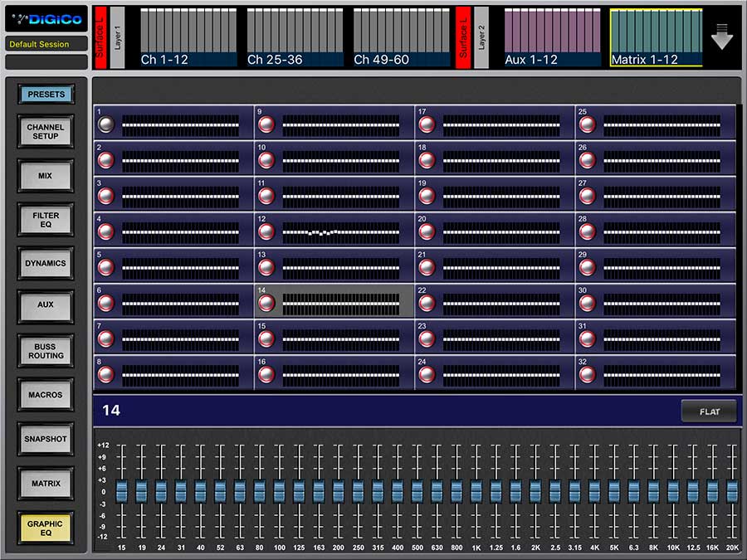Click the first Surface L red tab
Viewport: 747px width, 560px height.
pos(100,37)
